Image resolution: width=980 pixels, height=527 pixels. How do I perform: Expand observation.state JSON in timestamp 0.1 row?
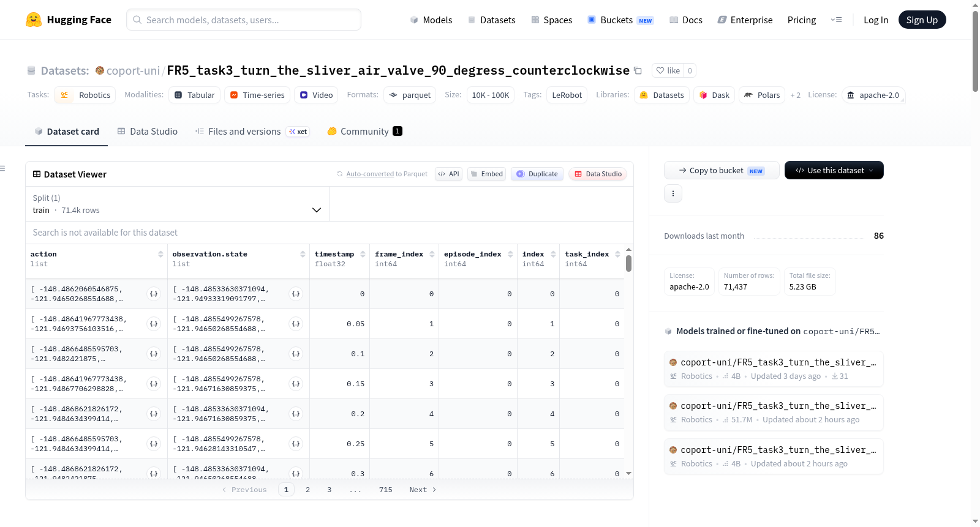point(296,354)
